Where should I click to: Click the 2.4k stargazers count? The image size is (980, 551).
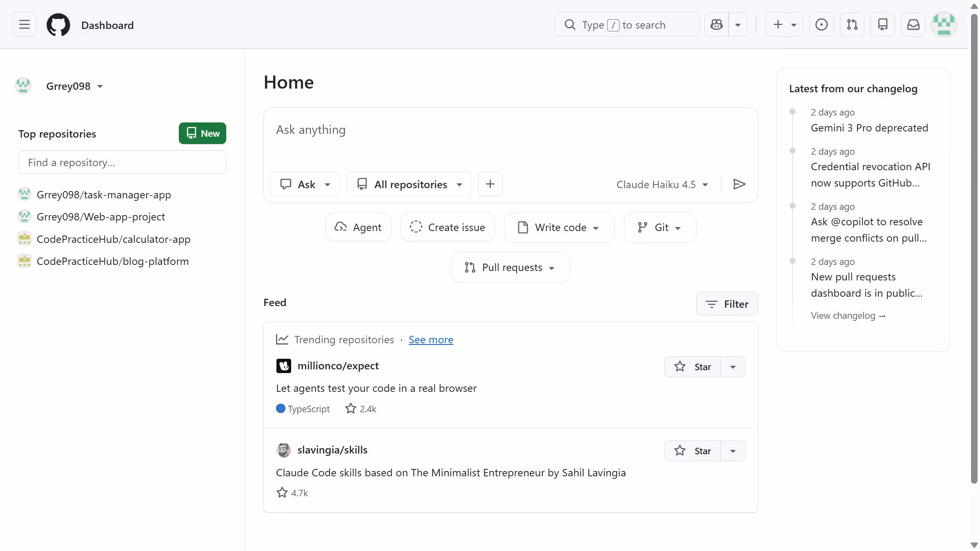[x=361, y=409]
